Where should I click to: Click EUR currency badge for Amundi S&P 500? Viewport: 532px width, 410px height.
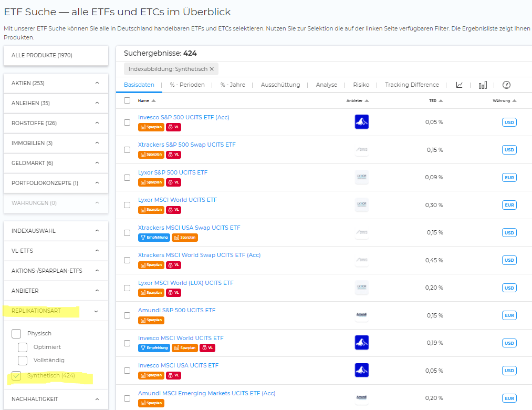tap(509, 315)
